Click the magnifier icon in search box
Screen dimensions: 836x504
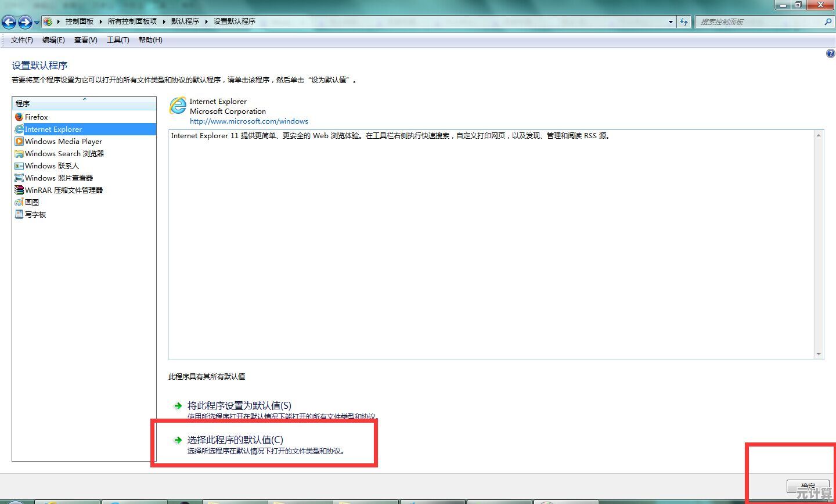[x=828, y=22]
